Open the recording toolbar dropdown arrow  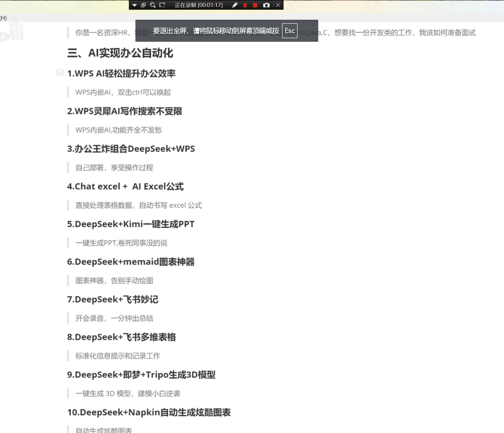click(135, 5)
